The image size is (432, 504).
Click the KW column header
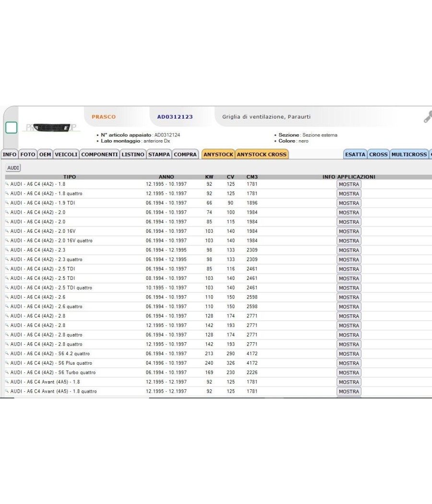tap(209, 177)
